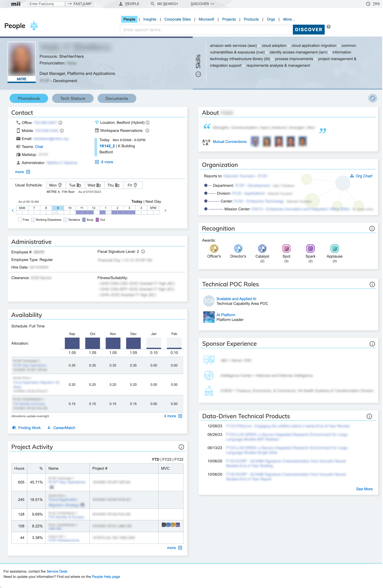Open the DISCOVER top menu dropdown
The image size is (383, 588).
[x=202, y=4]
